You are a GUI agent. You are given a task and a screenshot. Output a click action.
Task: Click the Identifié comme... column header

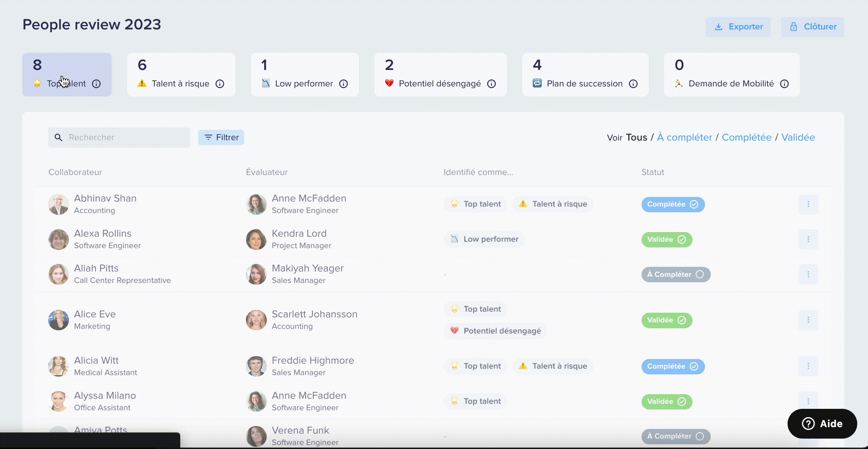[479, 172]
